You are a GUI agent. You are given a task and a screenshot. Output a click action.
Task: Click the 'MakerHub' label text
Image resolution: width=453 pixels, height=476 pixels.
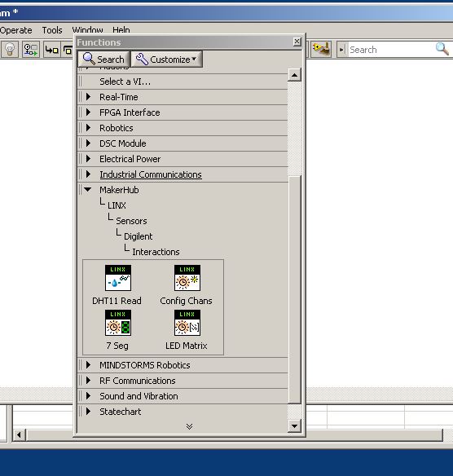119,190
